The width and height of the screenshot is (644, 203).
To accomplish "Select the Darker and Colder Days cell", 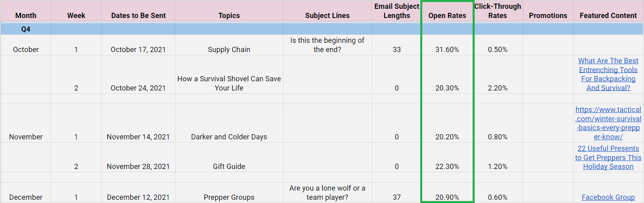I will pyautogui.click(x=229, y=123).
